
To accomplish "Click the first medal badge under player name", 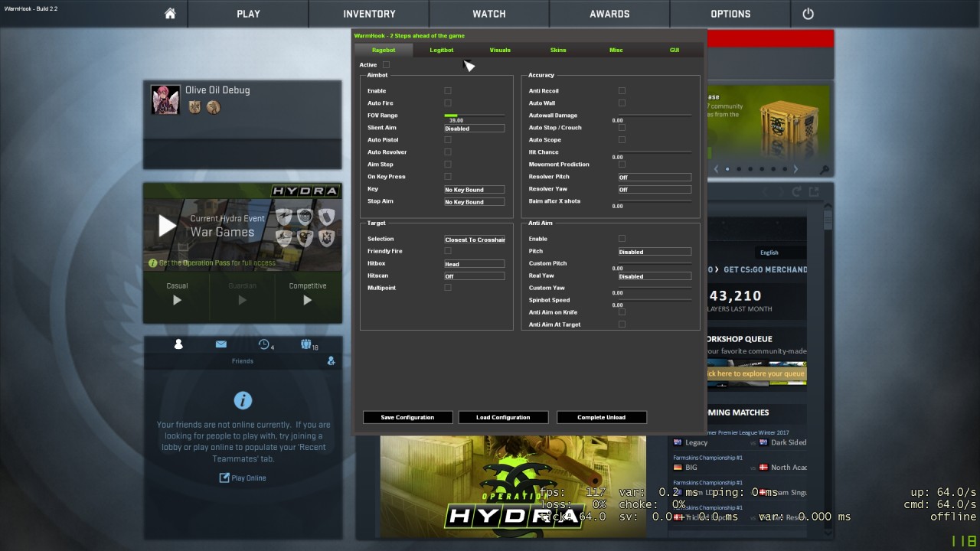I will click(x=194, y=107).
